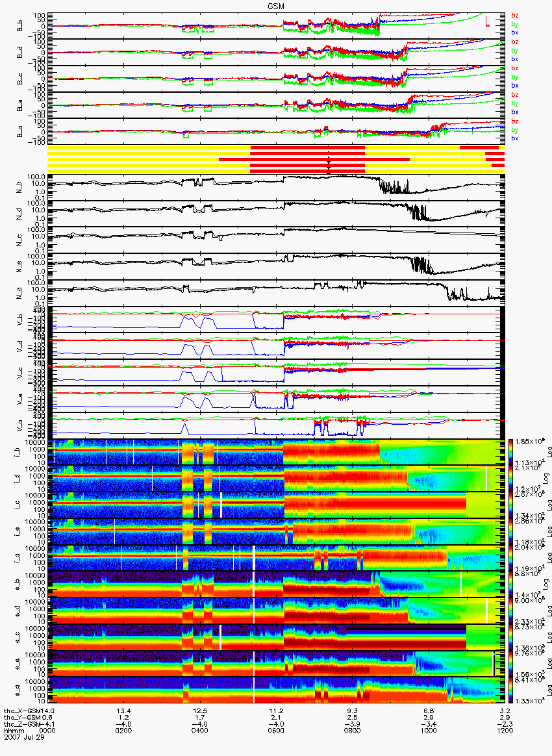The height and width of the screenshot is (756, 552).
Task: Click the 2.04×10⁶ color bar value
Action: (529, 548)
